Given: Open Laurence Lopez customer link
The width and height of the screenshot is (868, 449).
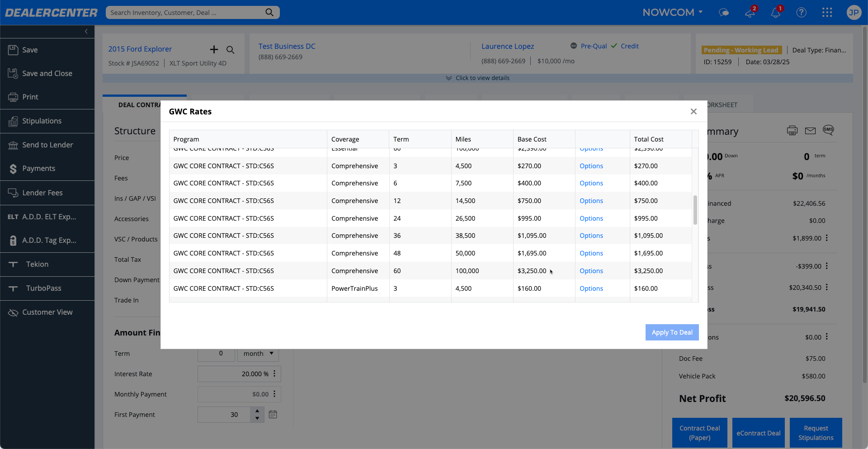Looking at the screenshot, I should (507, 46).
